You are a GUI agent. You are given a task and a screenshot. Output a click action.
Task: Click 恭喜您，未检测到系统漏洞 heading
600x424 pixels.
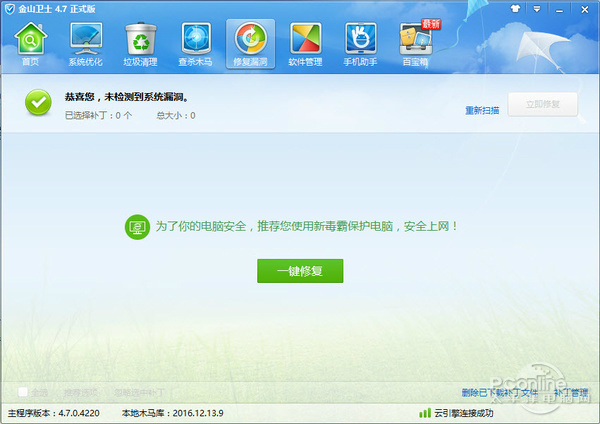point(127,97)
